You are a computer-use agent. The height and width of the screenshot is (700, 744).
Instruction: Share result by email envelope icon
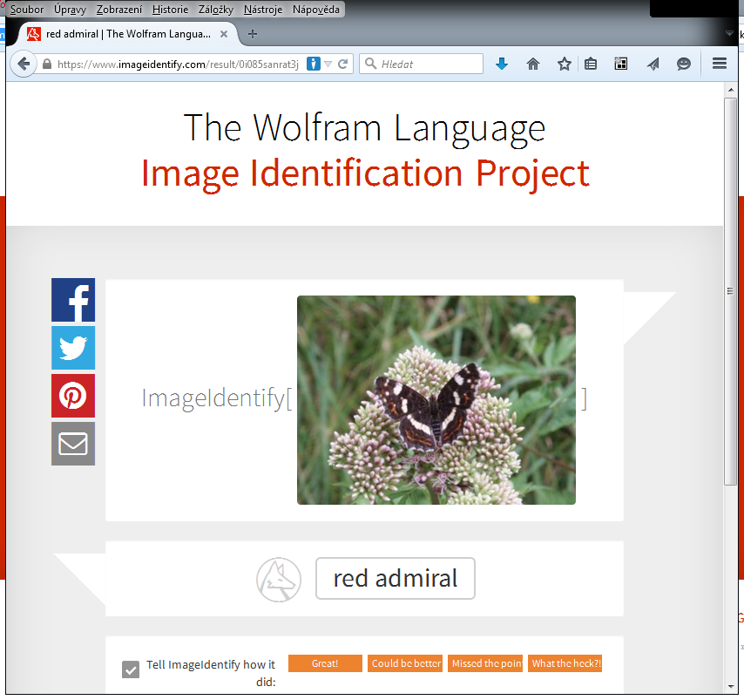point(73,444)
